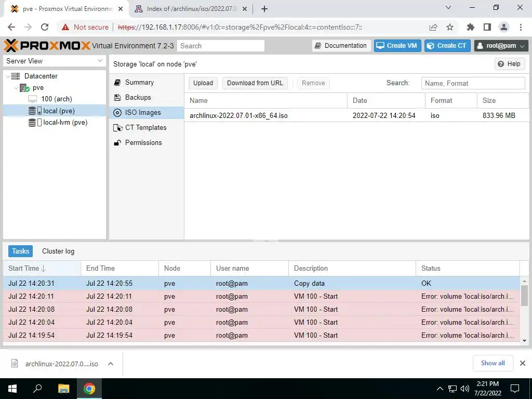Image resolution: width=532 pixels, height=399 pixels.
Task: Sort ISO list by Size column
Action: coord(503,100)
